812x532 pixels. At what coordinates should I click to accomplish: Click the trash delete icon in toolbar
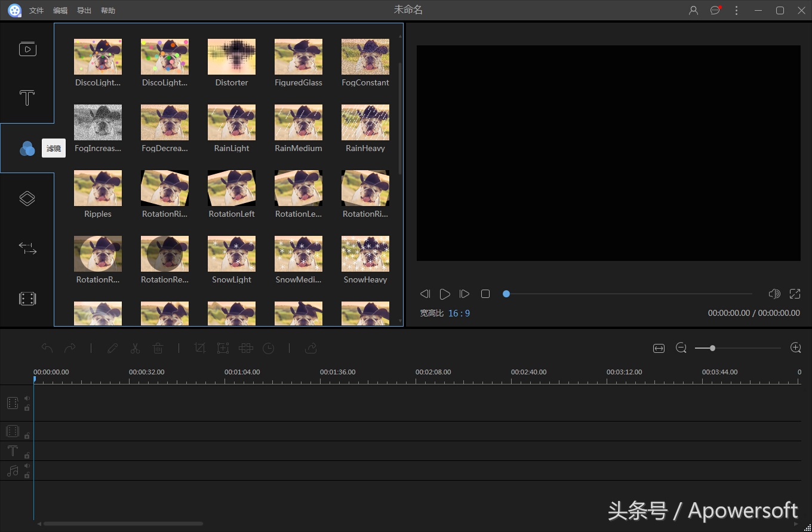pos(158,348)
